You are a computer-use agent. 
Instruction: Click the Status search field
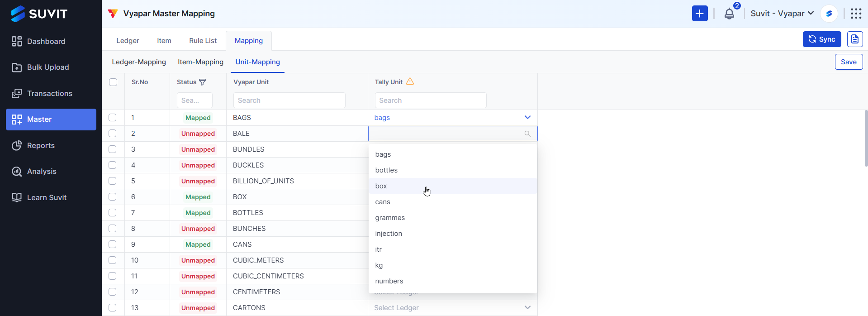[194, 101]
